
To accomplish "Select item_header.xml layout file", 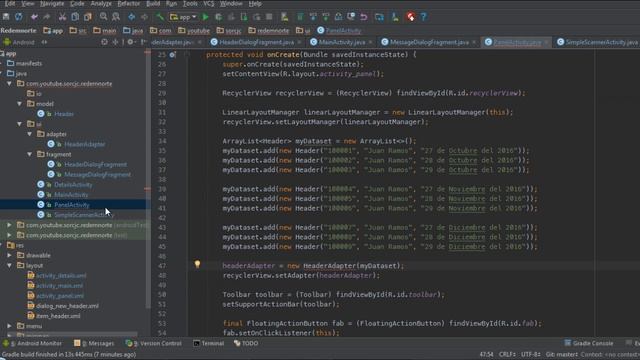I will tap(58, 316).
